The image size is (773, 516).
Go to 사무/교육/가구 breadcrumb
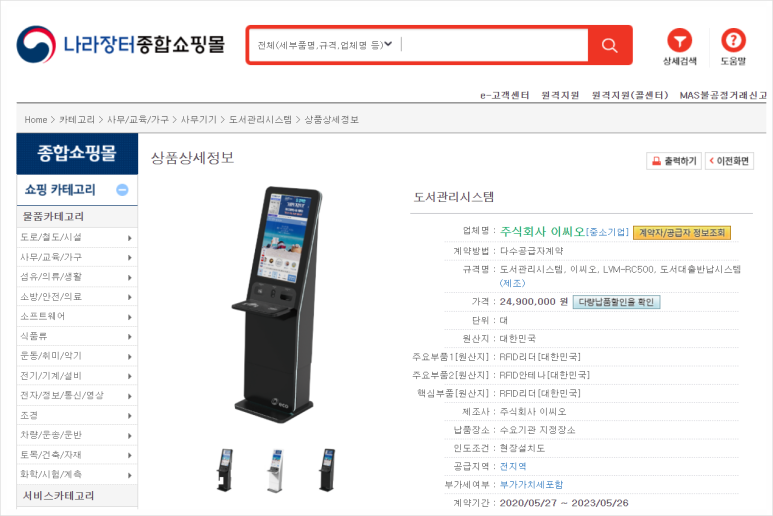pyautogui.click(x=138, y=120)
